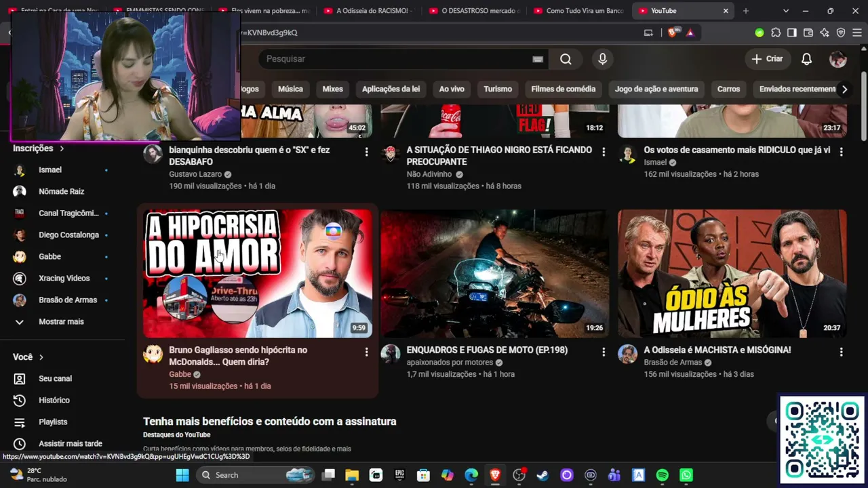Viewport: 868px width, 488px height.
Task: Open WhatsApp from the taskbar
Action: coord(686,475)
